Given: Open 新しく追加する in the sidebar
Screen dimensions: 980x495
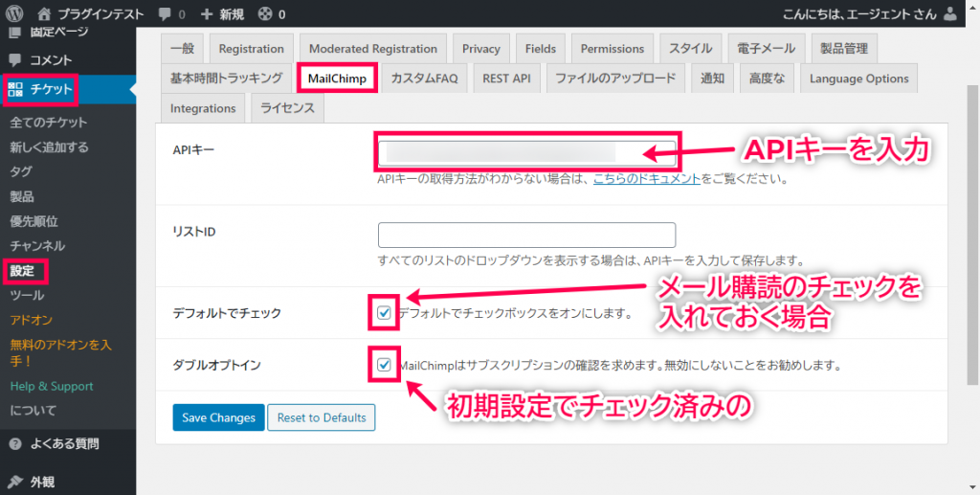Looking at the screenshot, I should pyautogui.click(x=50, y=147).
